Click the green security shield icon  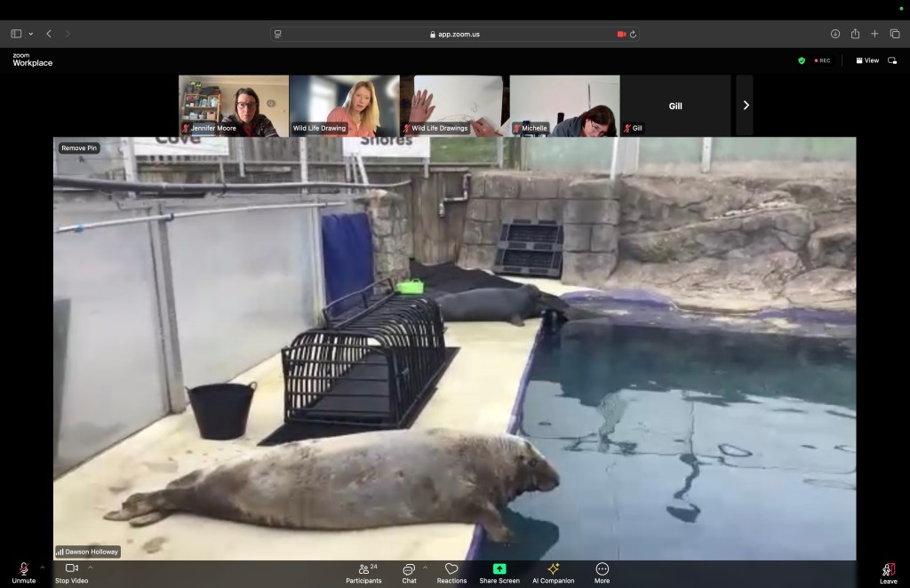pos(802,60)
